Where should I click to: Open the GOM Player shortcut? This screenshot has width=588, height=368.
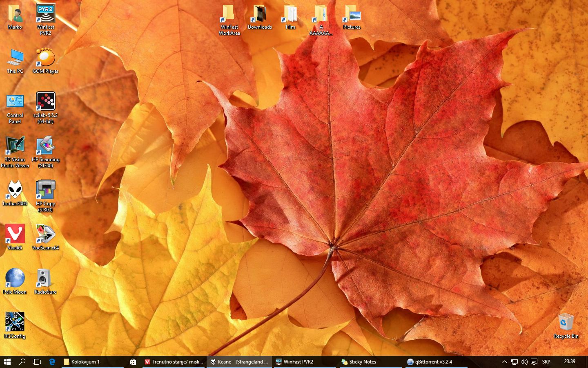pyautogui.click(x=45, y=61)
